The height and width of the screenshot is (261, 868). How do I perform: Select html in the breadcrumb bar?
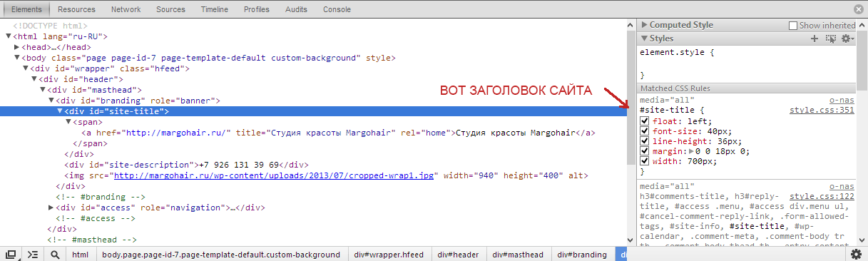click(81, 254)
